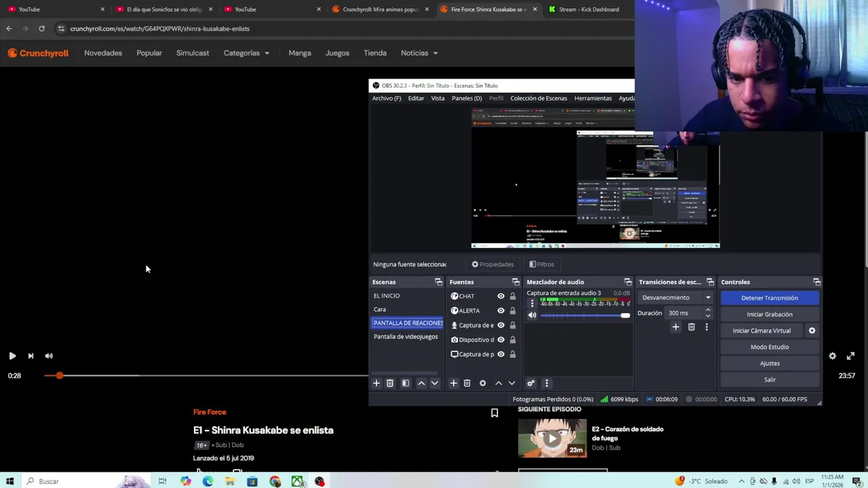Hide the microphone Captura de e source
This screenshot has width=868, height=488.
pyautogui.click(x=500, y=325)
